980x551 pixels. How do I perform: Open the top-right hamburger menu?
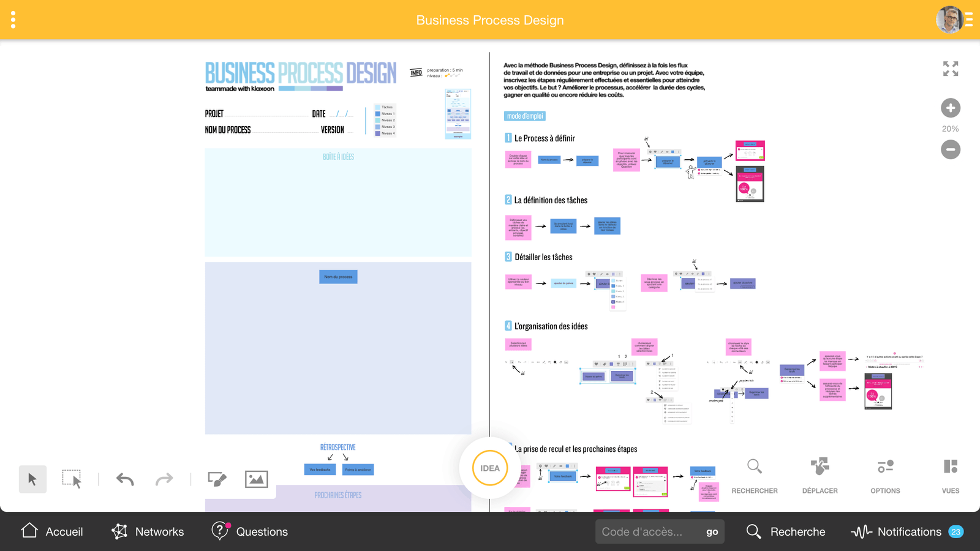tap(970, 19)
